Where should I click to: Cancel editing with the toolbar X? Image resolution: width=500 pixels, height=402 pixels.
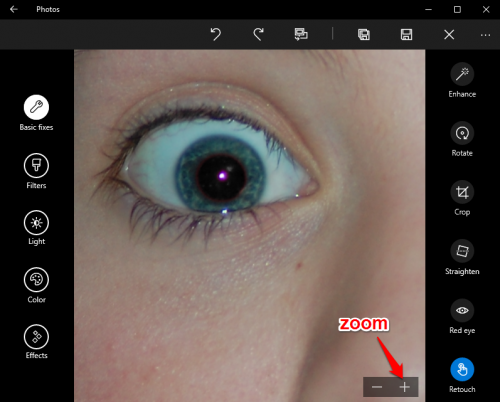449,34
